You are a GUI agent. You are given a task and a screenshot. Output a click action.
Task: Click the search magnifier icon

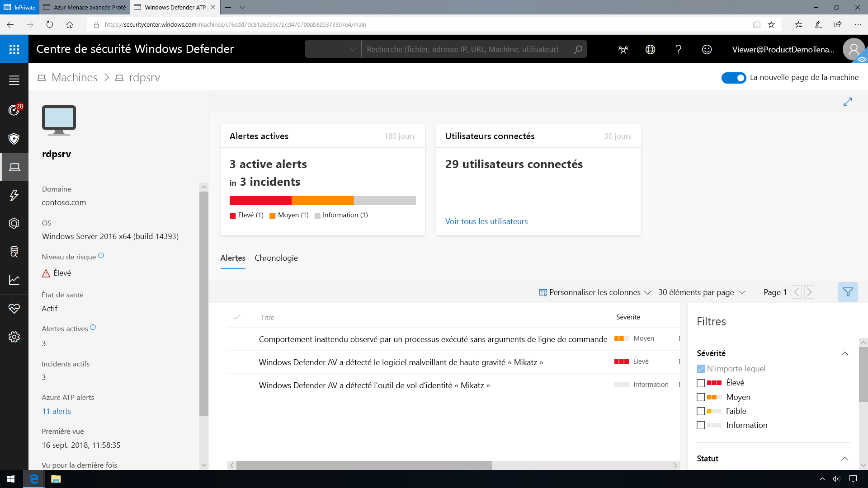click(578, 49)
